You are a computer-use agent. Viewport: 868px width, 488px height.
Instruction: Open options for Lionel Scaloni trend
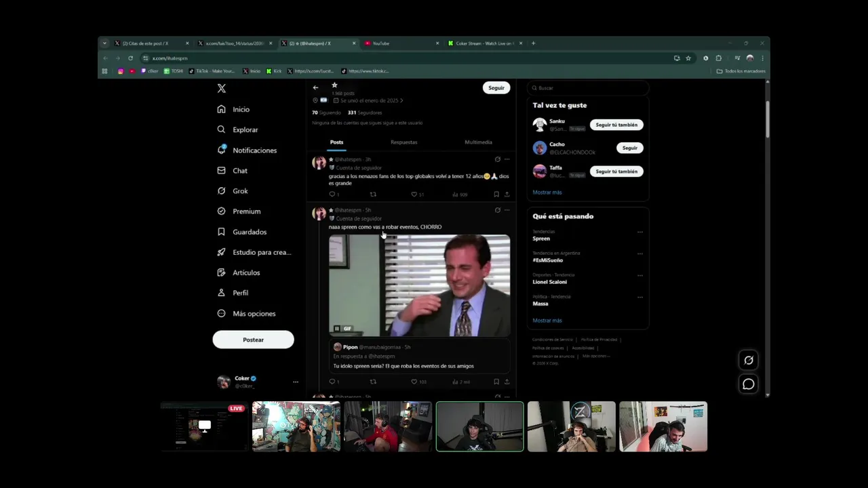(639, 275)
